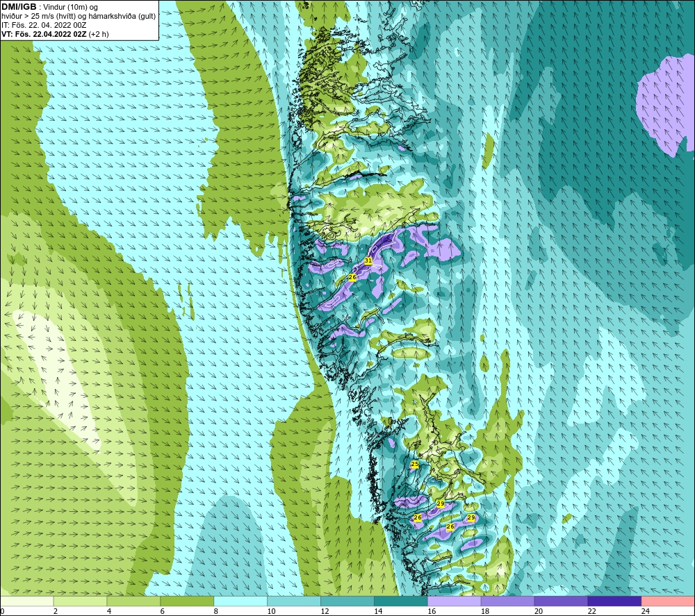Click the scale tick label 12
The width and height of the screenshot is (695, 616).
click(325, 611)
